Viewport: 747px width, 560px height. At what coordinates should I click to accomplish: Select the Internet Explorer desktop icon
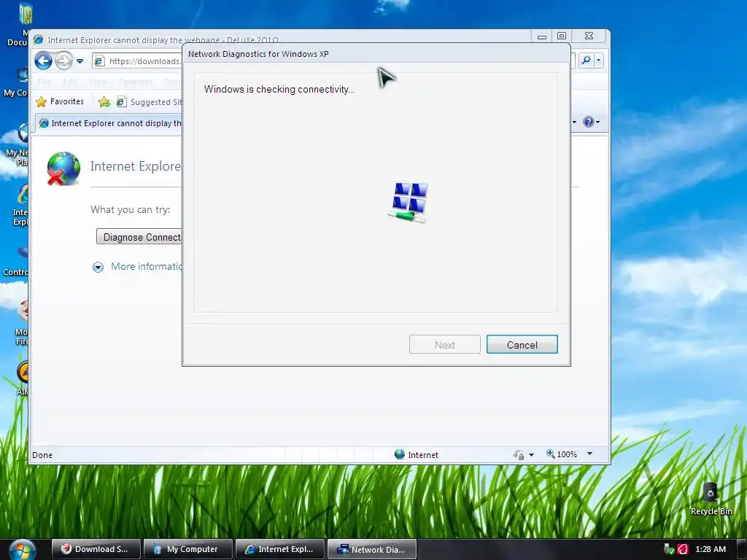pyautogui.click(x=20, y=205)
